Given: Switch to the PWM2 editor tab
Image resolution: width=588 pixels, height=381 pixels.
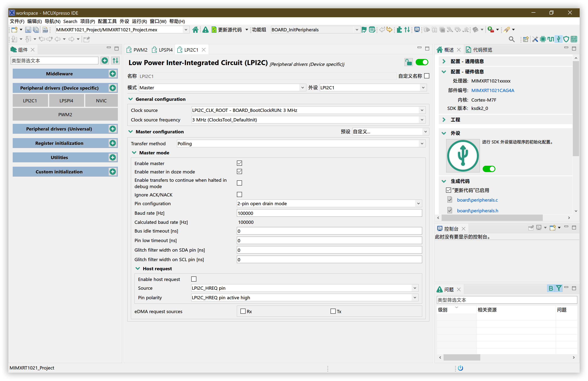Looking at the screenshot, I should tap(137, 50).
